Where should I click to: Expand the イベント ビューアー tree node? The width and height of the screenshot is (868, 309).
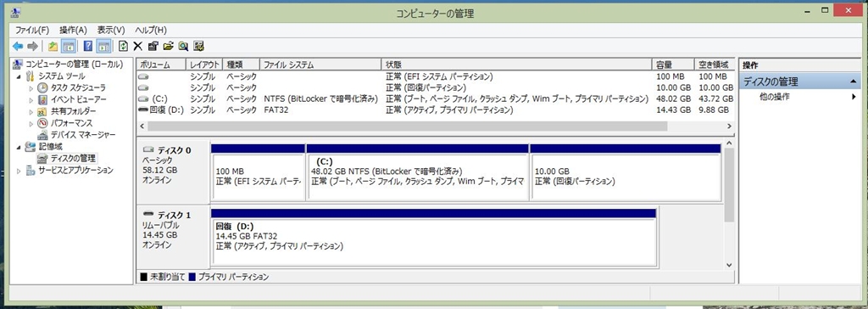(x=31, y=99)
